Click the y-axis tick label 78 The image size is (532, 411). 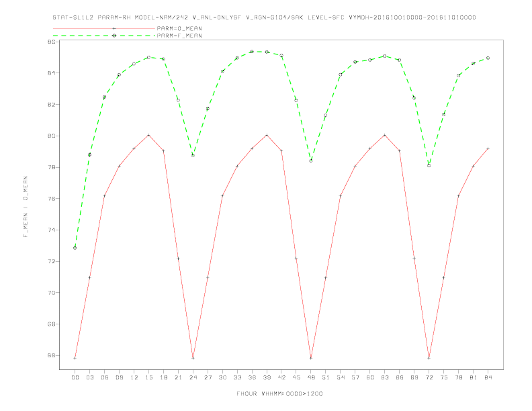click(x=52, y=167)
